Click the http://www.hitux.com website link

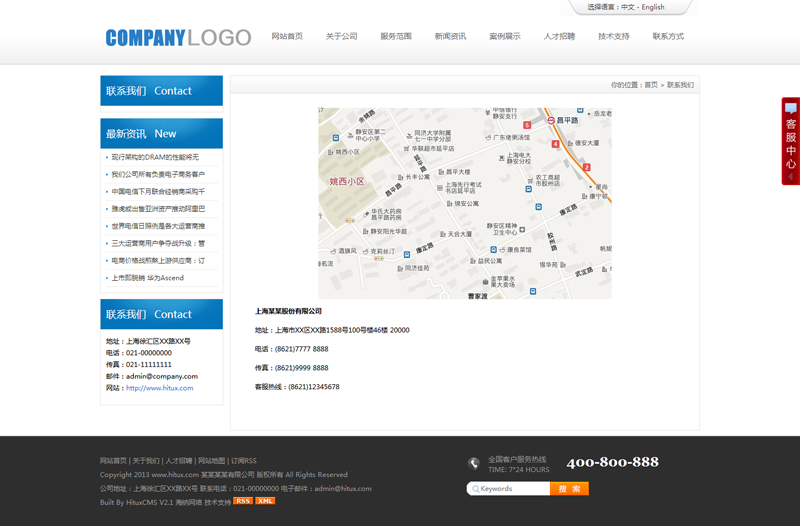(x=160, y=388)
